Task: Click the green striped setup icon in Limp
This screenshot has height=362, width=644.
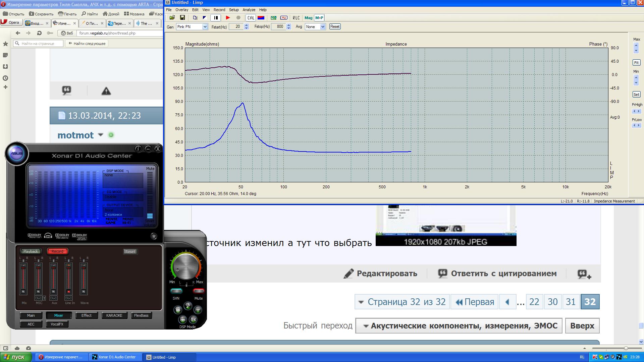Action: (274, 18)
